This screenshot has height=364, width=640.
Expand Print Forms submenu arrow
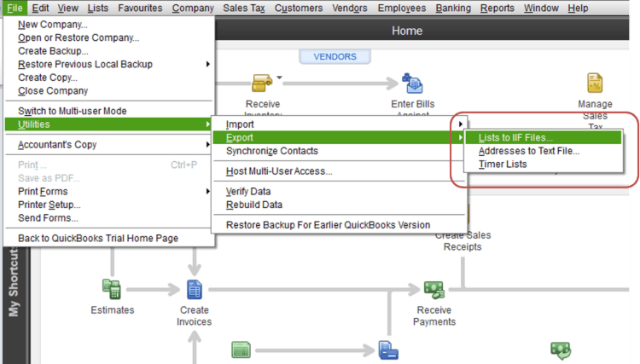207,191
